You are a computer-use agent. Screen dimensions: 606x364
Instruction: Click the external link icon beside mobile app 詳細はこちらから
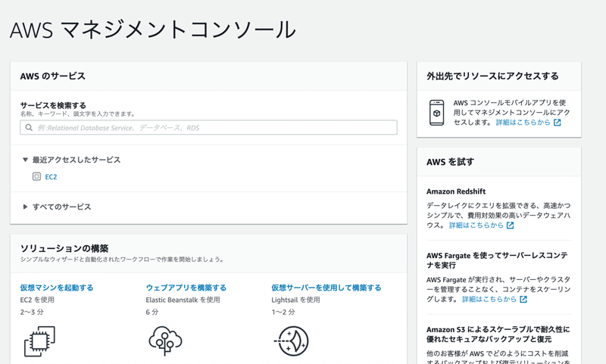coord(557,123)
